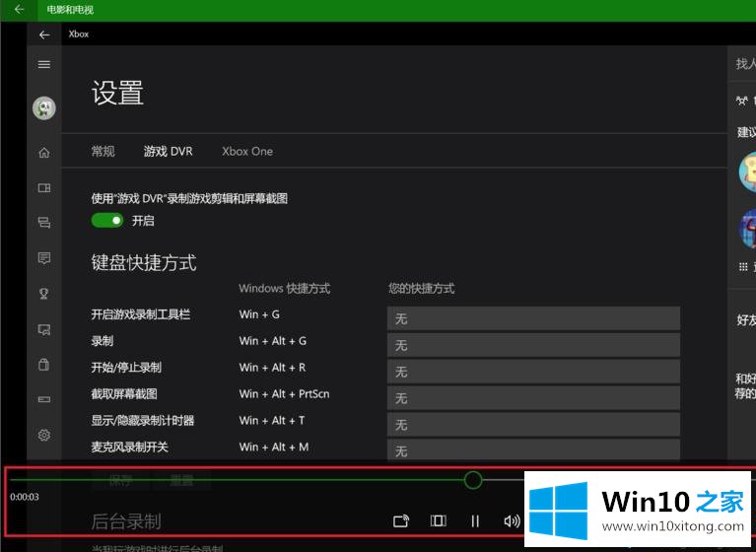This screenshot has width=756, height=552.
Task: Click the 截取屏幕截图 row label
Action: tap(124, 394)
